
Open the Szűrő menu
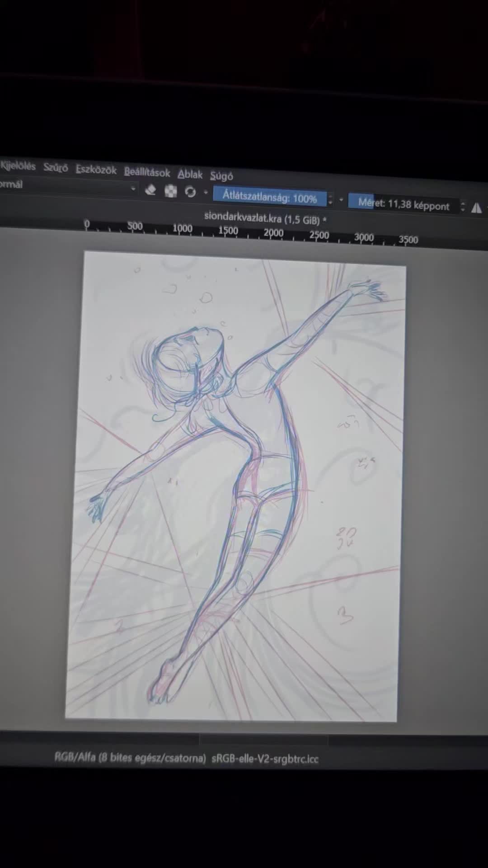pos(56,168)
